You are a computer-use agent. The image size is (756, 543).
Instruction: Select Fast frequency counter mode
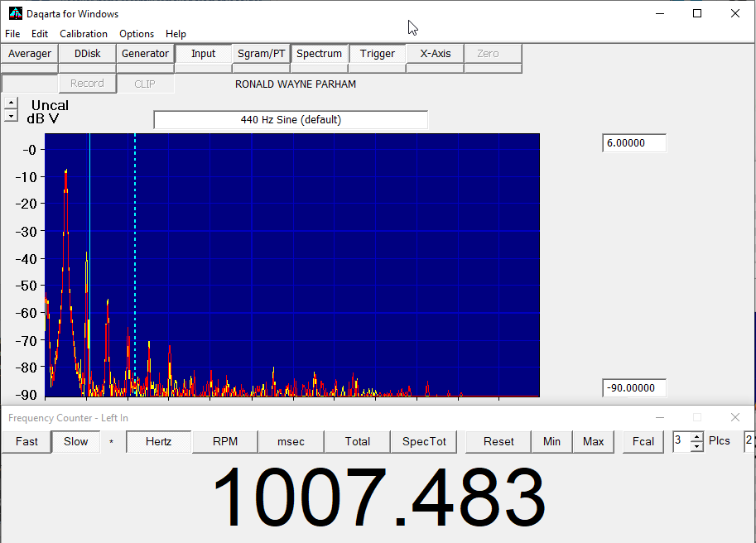tap(26, 441)
